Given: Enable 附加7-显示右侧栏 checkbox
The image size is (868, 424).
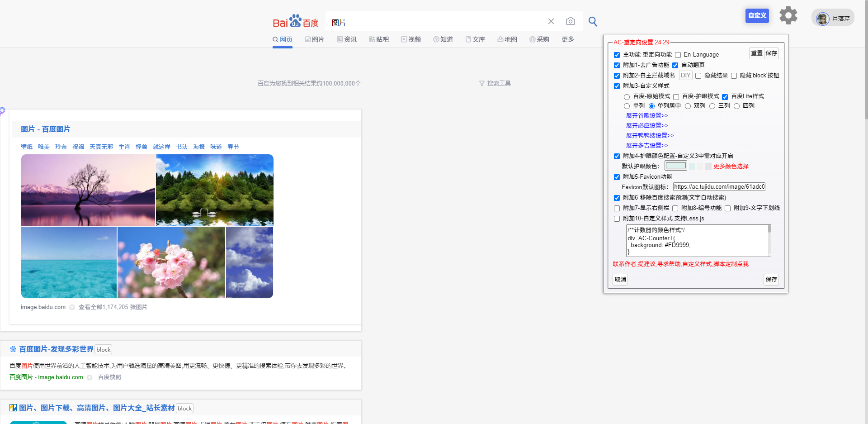Looking at the screenshot, I should tap(617, 208).
